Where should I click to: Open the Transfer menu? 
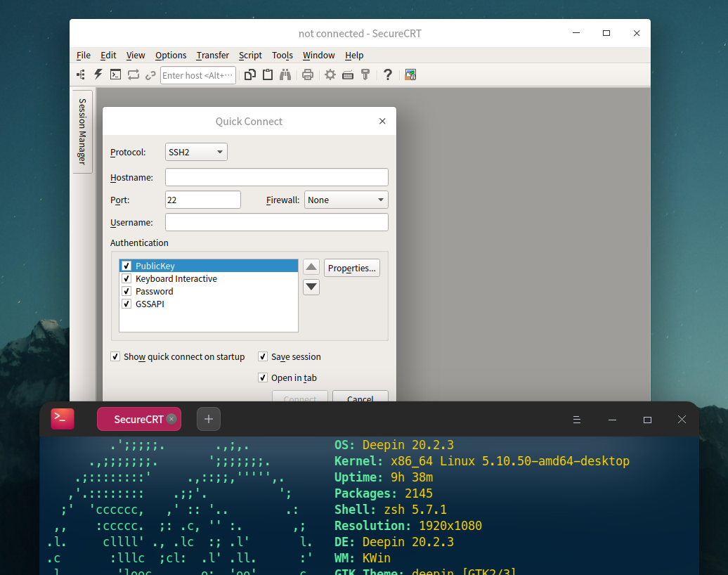coord(212,56)
